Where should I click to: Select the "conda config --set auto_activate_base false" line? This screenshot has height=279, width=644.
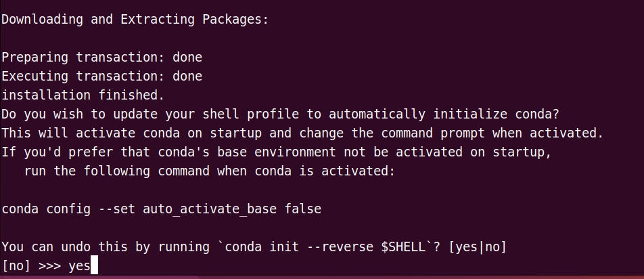[x=162, y=209]
